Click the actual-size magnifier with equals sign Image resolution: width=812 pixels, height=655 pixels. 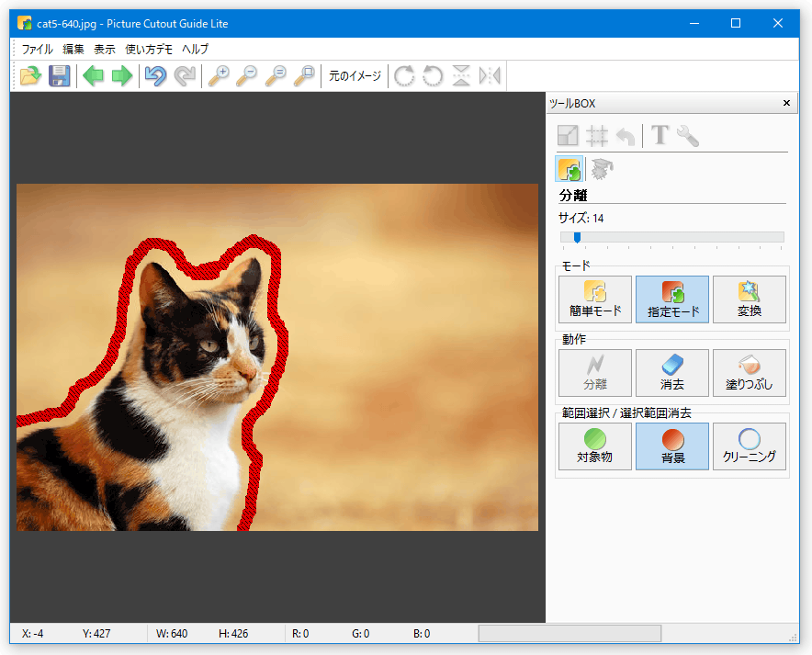[x=276, y=76]
